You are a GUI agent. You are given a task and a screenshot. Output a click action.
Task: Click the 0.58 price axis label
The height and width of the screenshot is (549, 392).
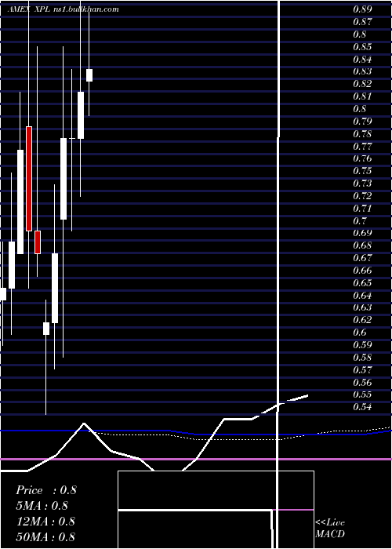coord(362,357)
